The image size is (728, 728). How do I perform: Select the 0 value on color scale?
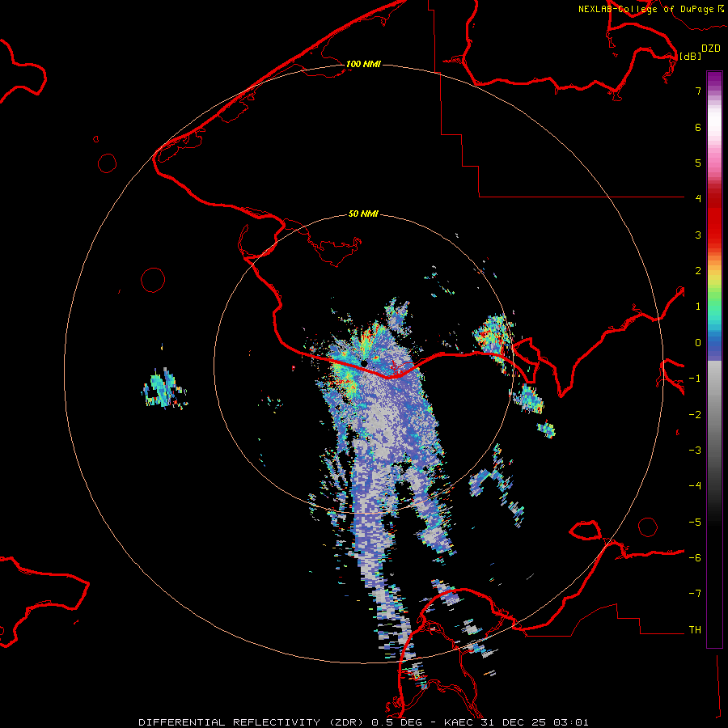tap(698, 343)
